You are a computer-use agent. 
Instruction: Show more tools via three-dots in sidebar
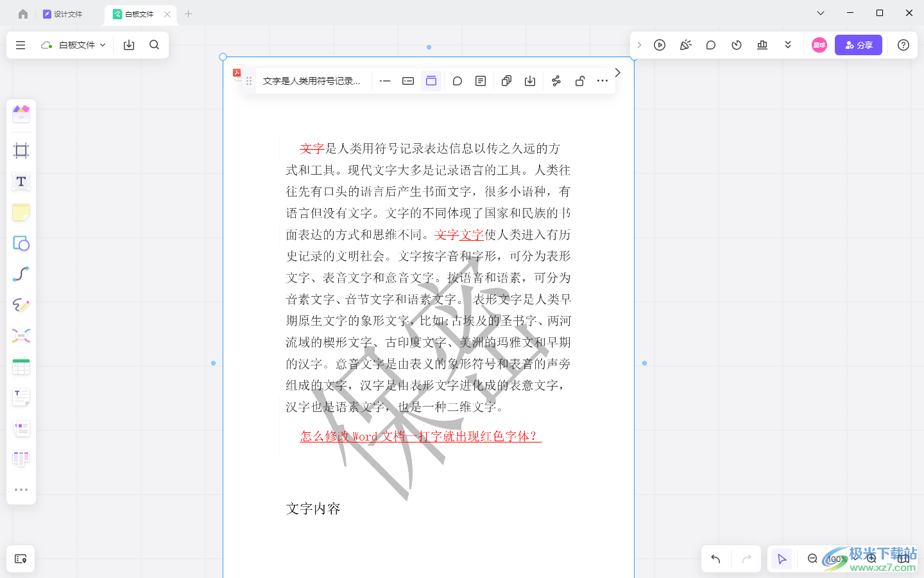coord(21,489)
